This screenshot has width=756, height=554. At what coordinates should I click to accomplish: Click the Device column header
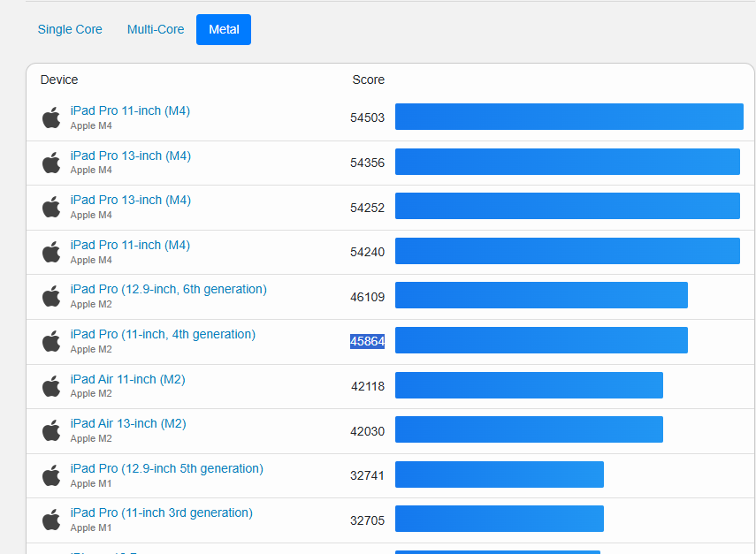click(x=59, y=80)
